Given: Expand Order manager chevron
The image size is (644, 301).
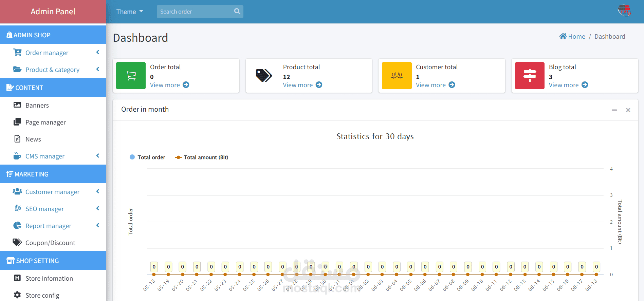Looking at the screenshot, I should pyautogui.click(x=98, y=52).
